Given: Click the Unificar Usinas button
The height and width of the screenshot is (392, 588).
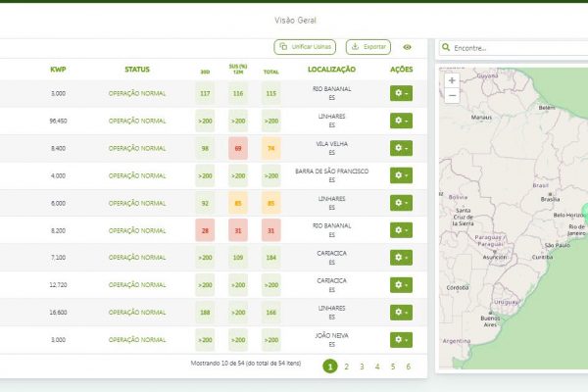Looking at the screenshot, I should pyautogui.click(x=304, y=47).
